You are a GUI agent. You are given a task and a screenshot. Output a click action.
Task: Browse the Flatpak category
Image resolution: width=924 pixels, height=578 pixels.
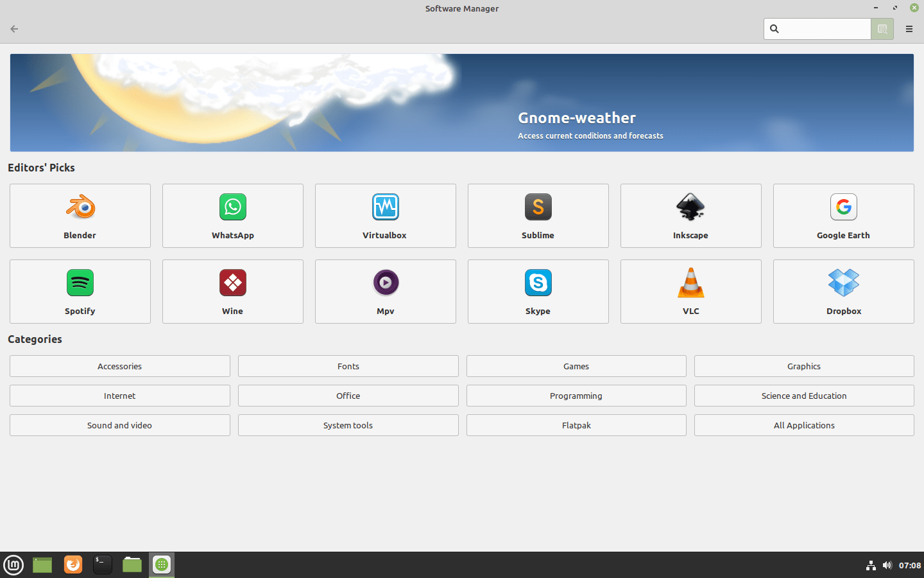[576, 425]
